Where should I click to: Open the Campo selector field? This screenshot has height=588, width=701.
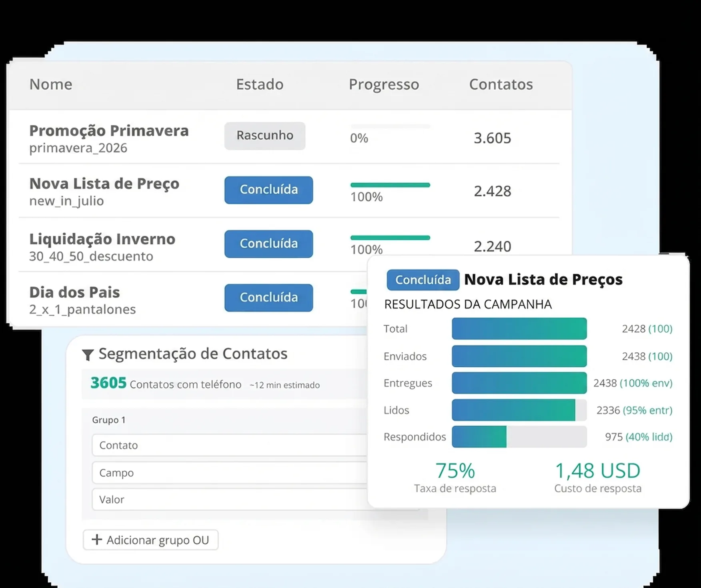tap(229, 473)
